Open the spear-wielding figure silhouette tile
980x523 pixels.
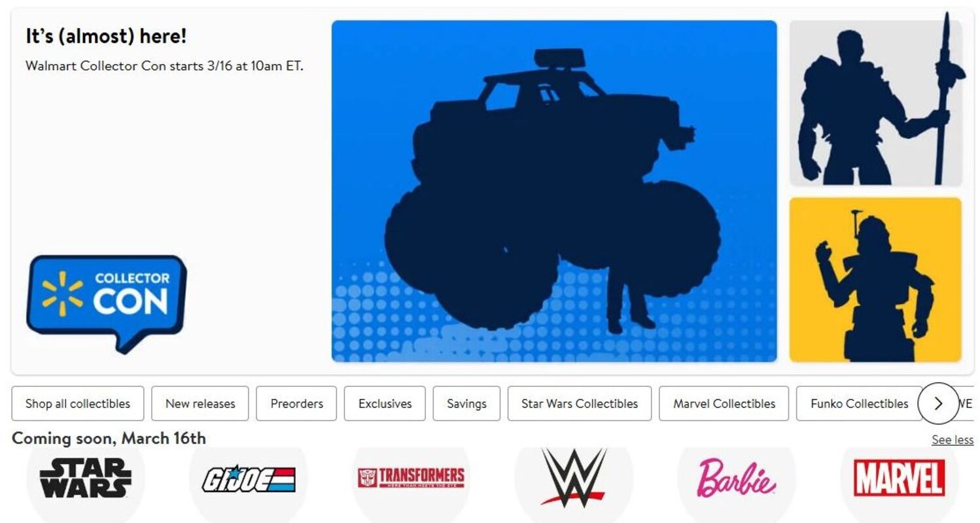tap(875, 103)
